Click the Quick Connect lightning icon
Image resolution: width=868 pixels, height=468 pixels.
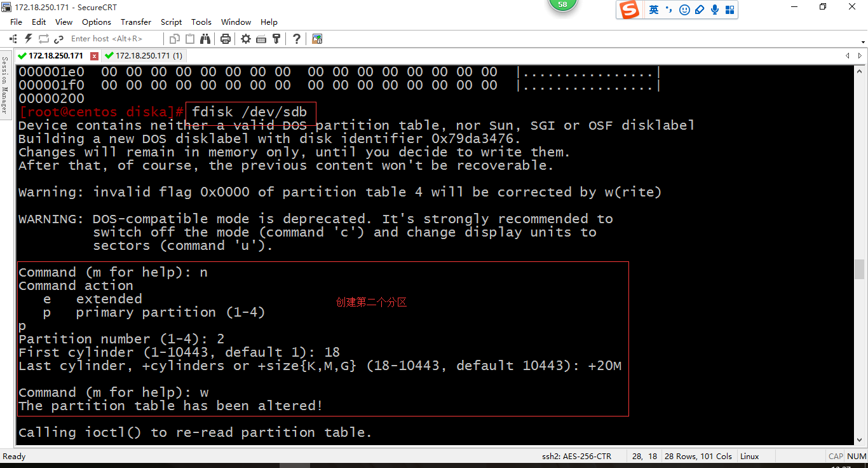coord(28,39)
